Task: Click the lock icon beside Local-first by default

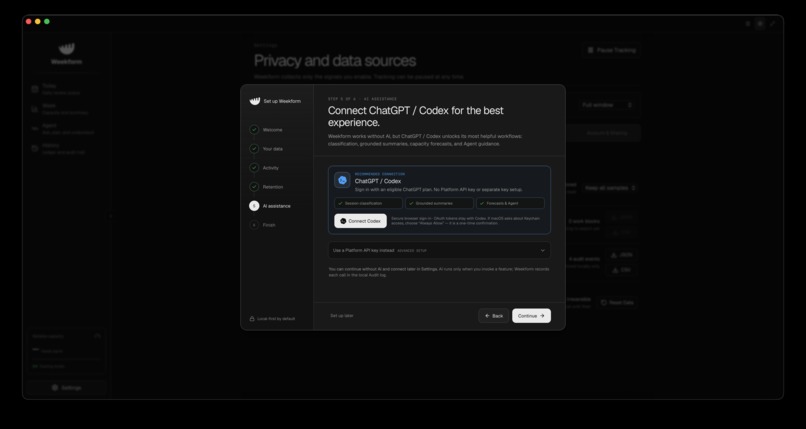Action: (252, 319)
